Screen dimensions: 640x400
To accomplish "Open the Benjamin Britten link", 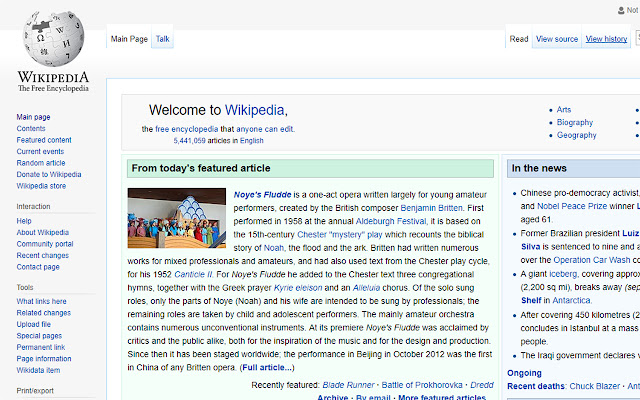I will pos(431,208).
